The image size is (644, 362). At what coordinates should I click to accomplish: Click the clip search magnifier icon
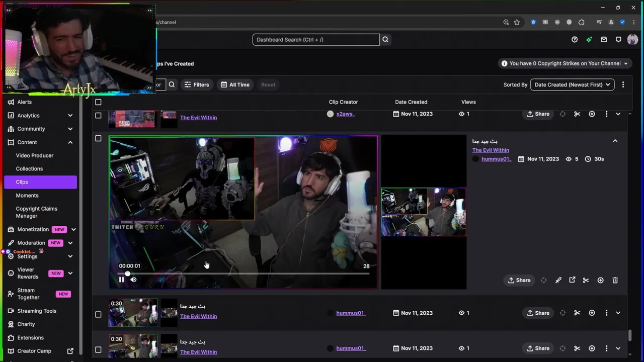[x=172, y=84]
